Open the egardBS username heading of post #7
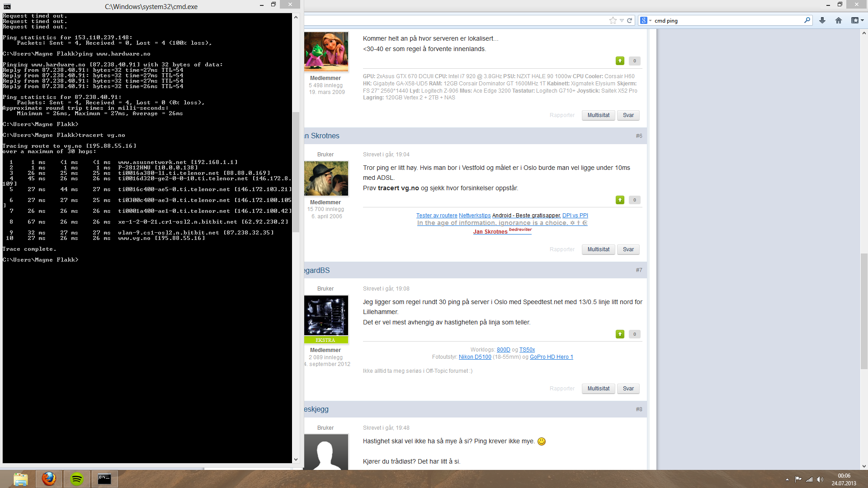 [317, 270]
